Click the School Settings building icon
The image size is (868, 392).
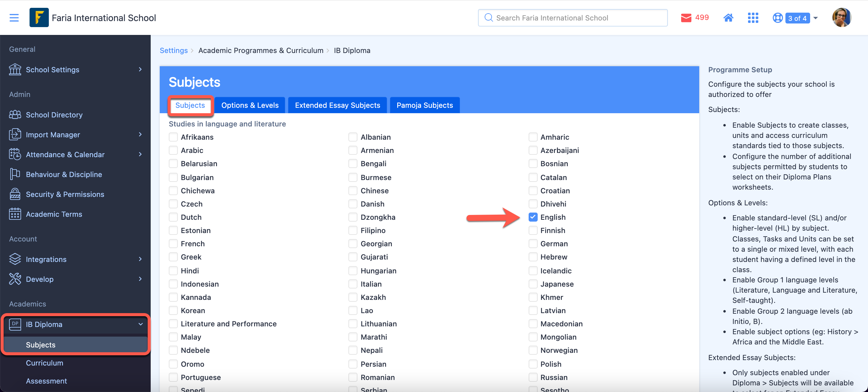click(x=15, y=69)
